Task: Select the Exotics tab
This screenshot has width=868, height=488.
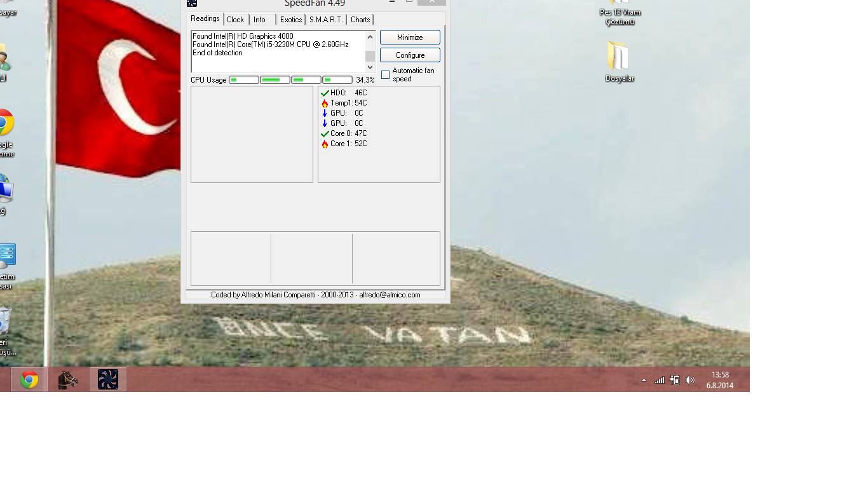Action: 291,20
